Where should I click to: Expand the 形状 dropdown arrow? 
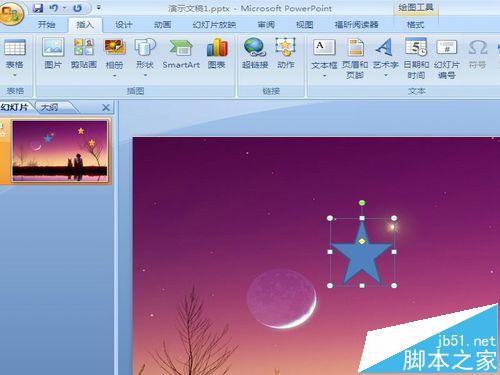145,76
